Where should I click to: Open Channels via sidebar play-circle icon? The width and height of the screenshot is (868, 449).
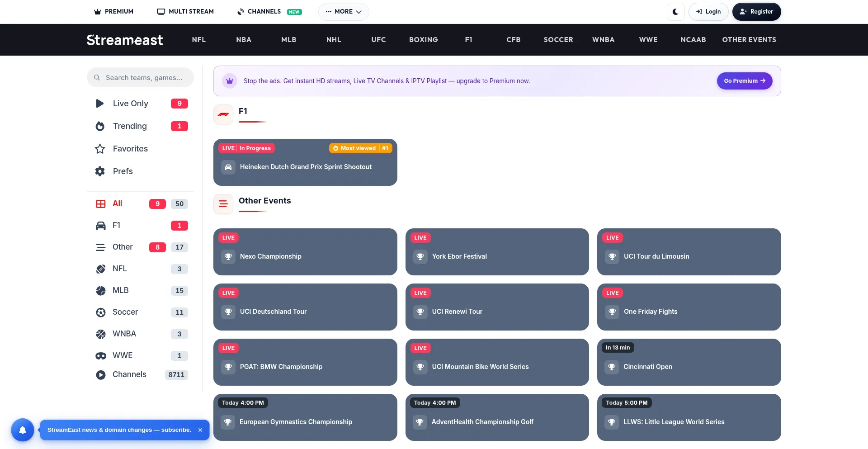pos(101,375)
